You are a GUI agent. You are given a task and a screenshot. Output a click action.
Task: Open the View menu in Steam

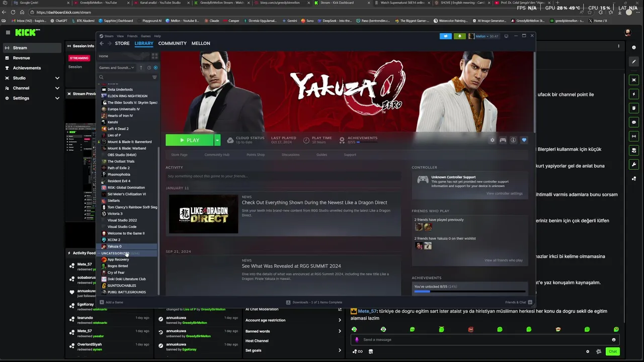pyautogui.click(x=120, y=36)
